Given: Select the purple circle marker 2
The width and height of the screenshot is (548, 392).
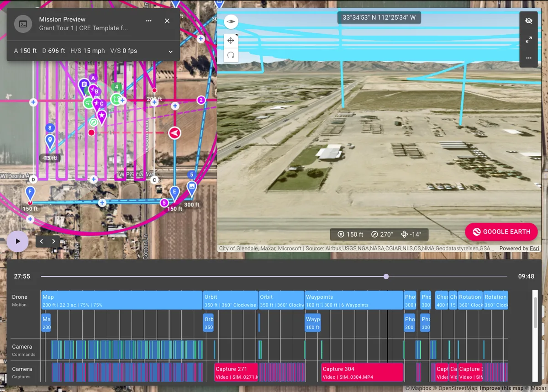Looking at the screenshot, I should pos(200,101).
